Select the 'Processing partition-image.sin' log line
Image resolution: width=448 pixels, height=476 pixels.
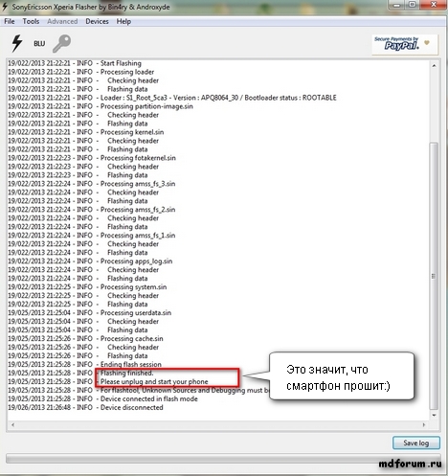[101, 106]
